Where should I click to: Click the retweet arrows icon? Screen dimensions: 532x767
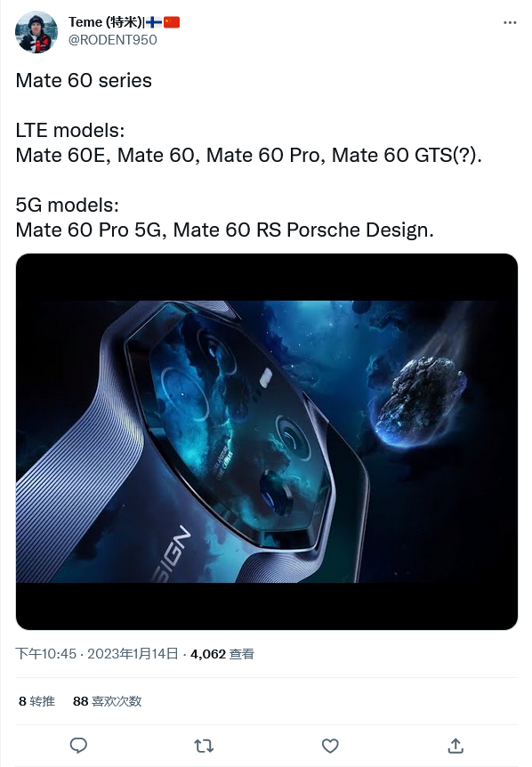click(x=204, y=746)
